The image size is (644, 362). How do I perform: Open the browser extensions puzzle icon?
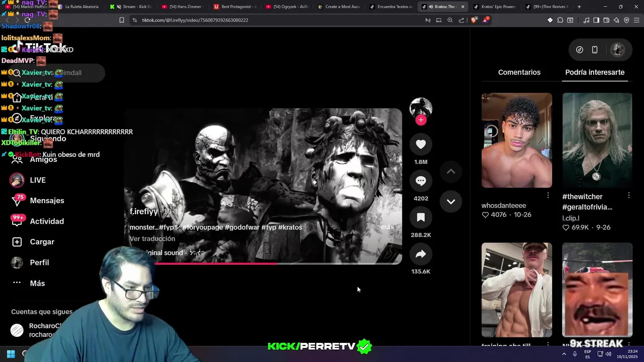click(x=560, y=20)
